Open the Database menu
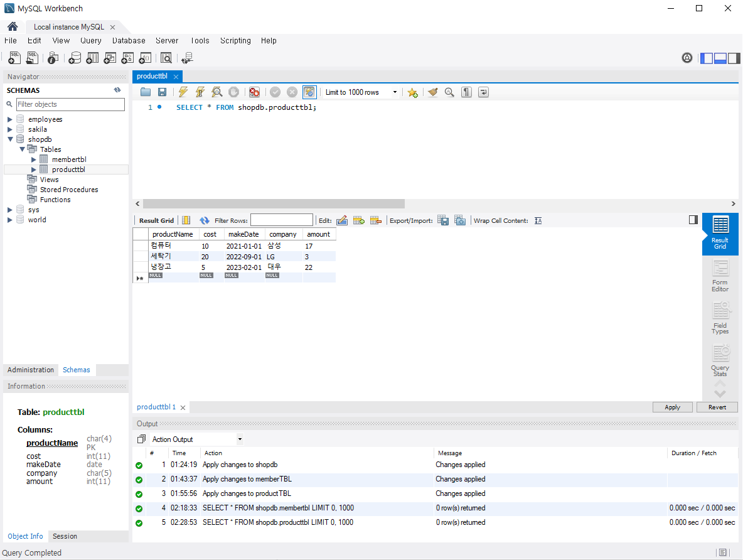This screenshot has width=743, height=560. point(129,41)
